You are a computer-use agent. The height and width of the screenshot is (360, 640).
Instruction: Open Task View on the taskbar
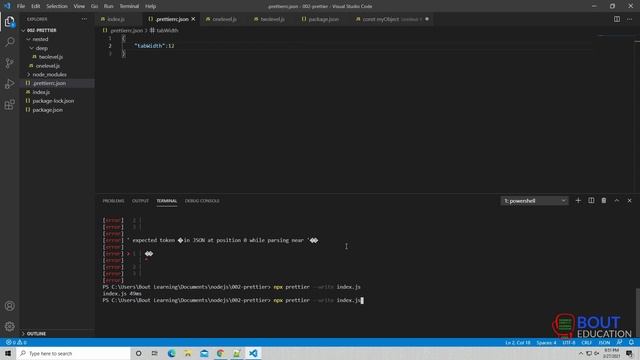155,353
